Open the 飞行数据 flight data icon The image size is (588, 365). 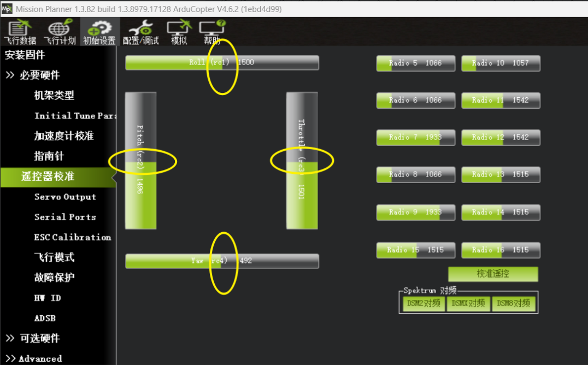pyautogui.click(x=20, y=32)
